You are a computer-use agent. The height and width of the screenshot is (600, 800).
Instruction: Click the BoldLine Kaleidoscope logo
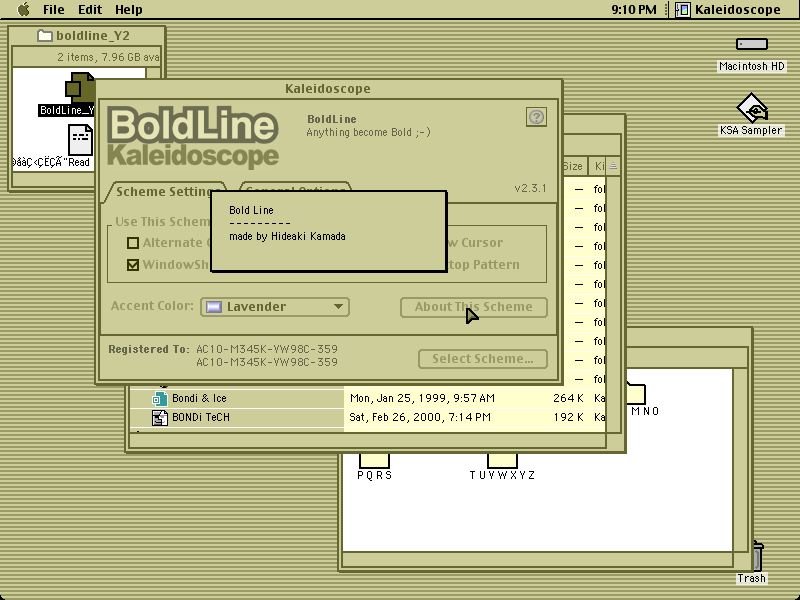193,138
